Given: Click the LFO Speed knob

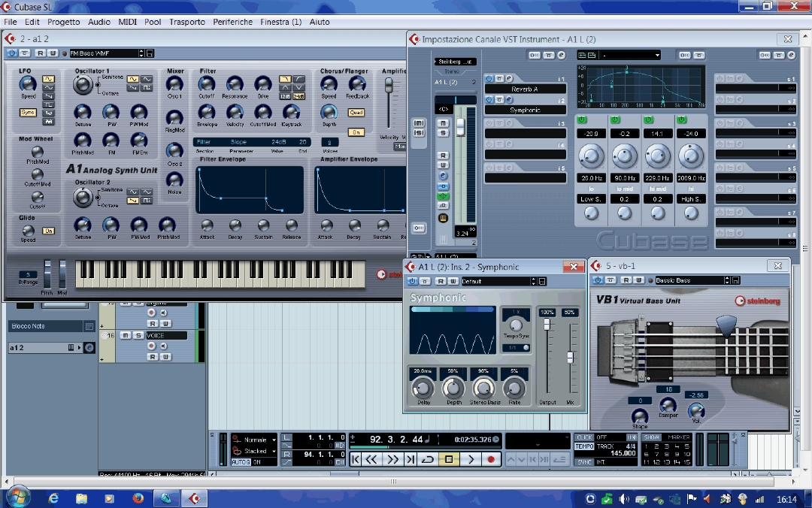Looking at the screenshot, I should coord(28,84).
